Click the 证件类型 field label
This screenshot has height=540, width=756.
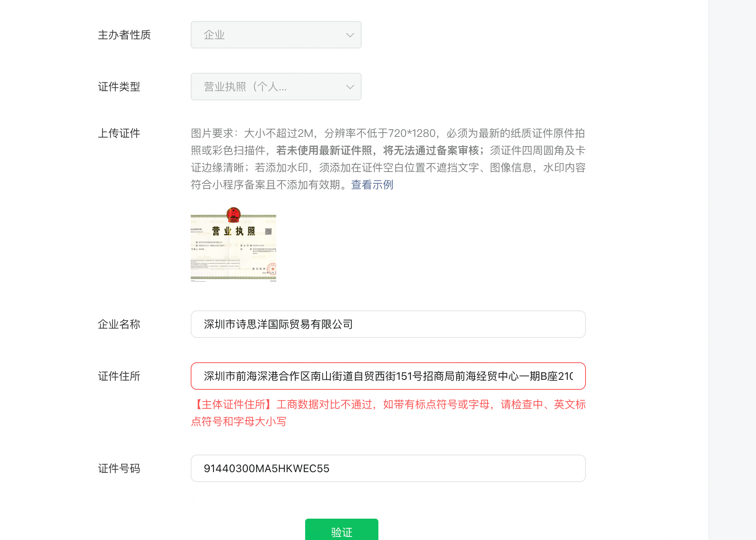[119, 87]
